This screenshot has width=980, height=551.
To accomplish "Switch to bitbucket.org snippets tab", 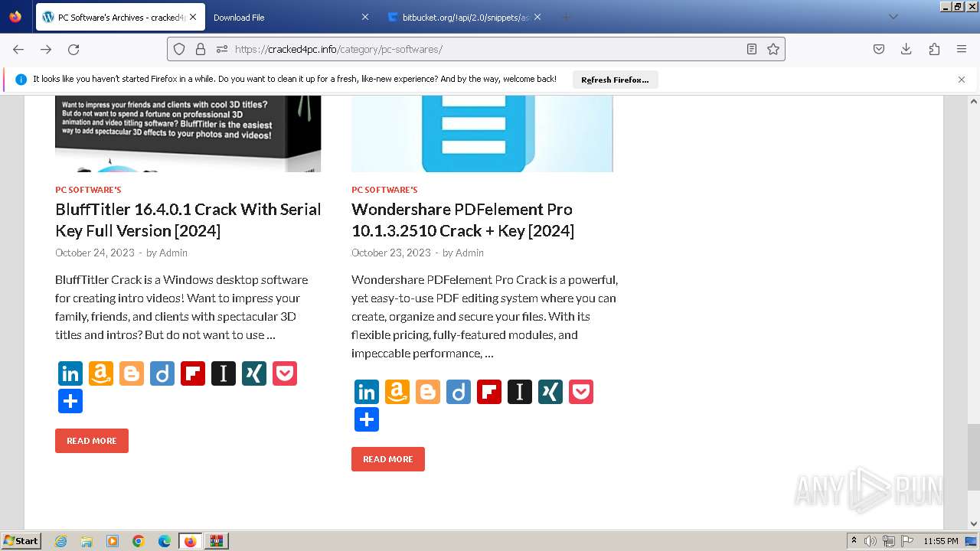I will coord(465,17).
